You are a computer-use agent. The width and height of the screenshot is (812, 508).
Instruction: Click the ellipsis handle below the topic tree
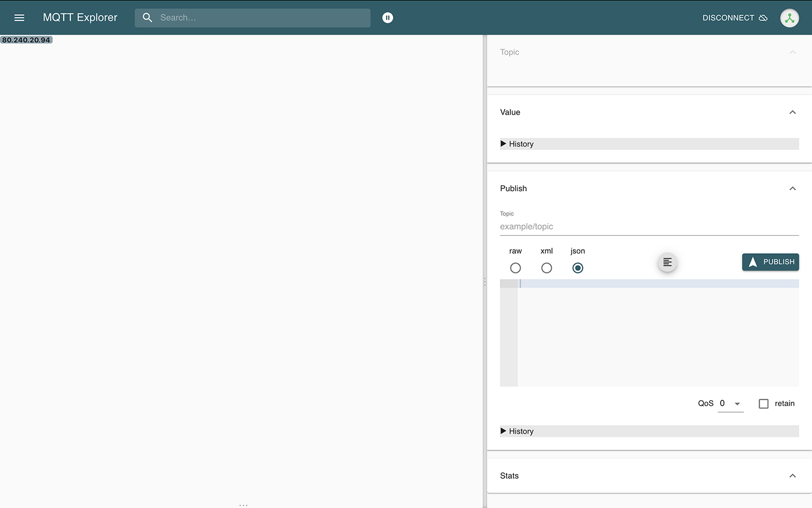[243, 505]
